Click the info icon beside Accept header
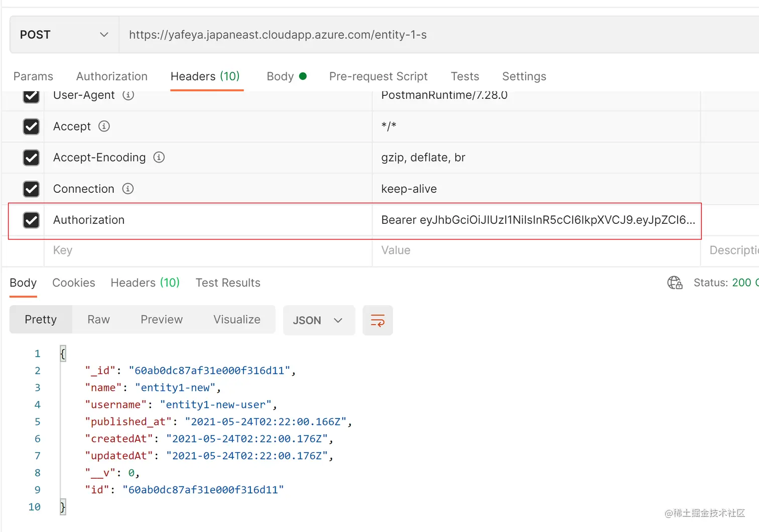The height and width of the screenshot is (532, 759). [104, 126]
